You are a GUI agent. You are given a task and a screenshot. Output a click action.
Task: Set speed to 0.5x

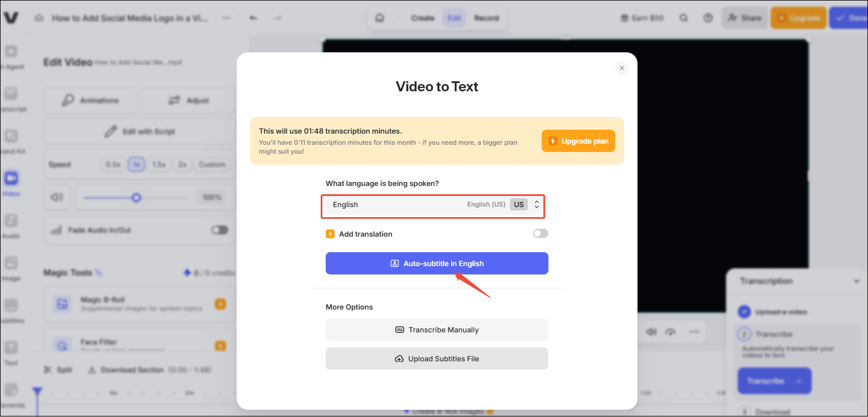(x=113, y=165)
